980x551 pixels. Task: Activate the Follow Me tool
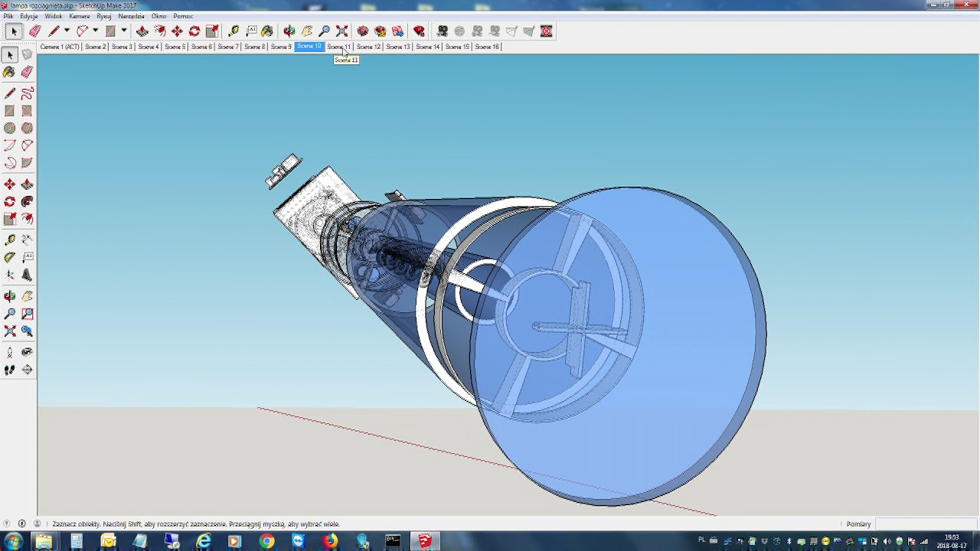coord(27,201)
